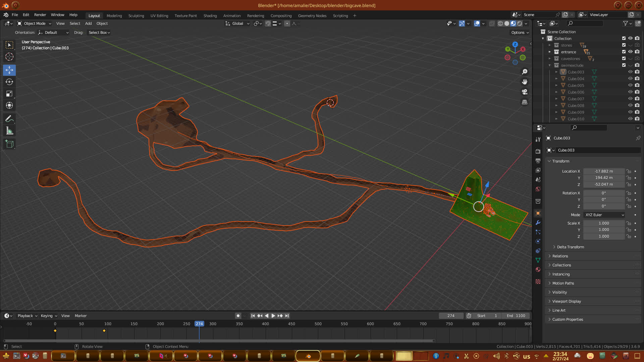Click the Location X value field
The image size is (644, 362).
coord(603,171)
